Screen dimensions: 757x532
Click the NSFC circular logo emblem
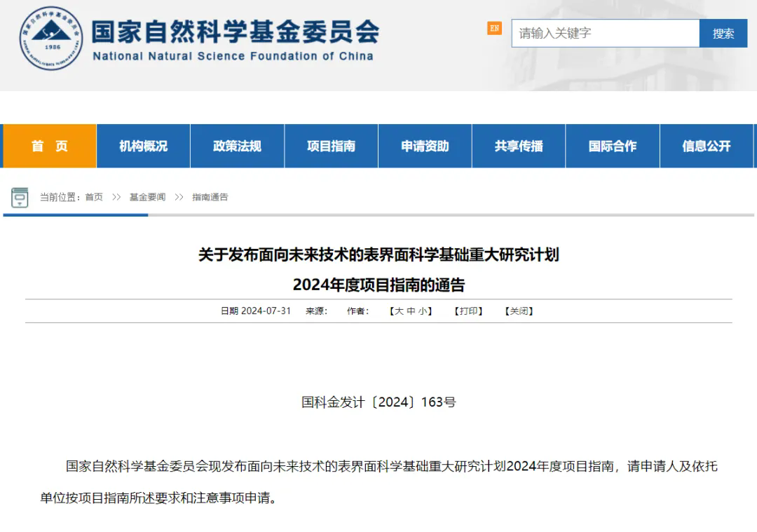tap(51, 39)
